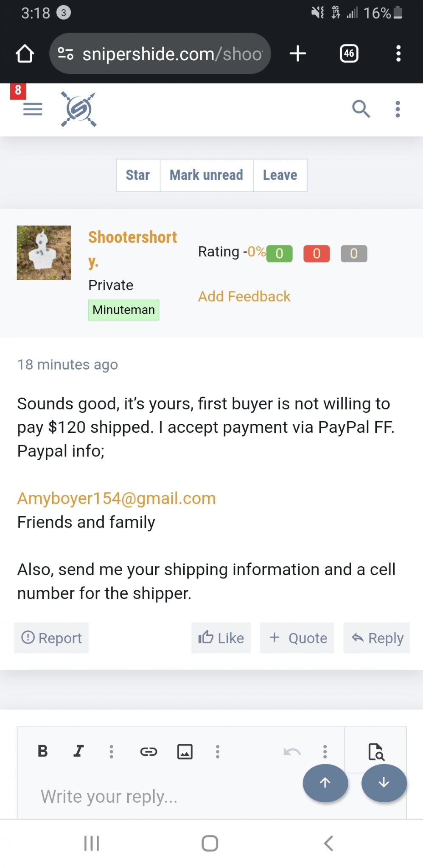Image resolution: width=423 pixels, height=868 pixels.
Task: Expand more text formatting options after italic
Action: tap(112, 751)
